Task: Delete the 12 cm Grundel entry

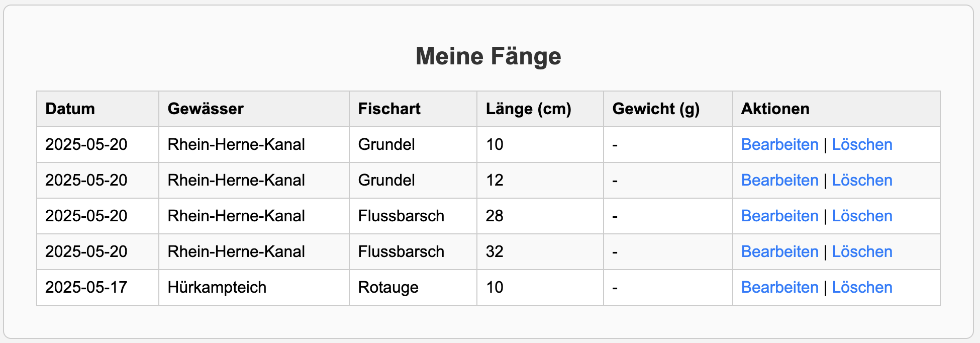Action: 862,180
